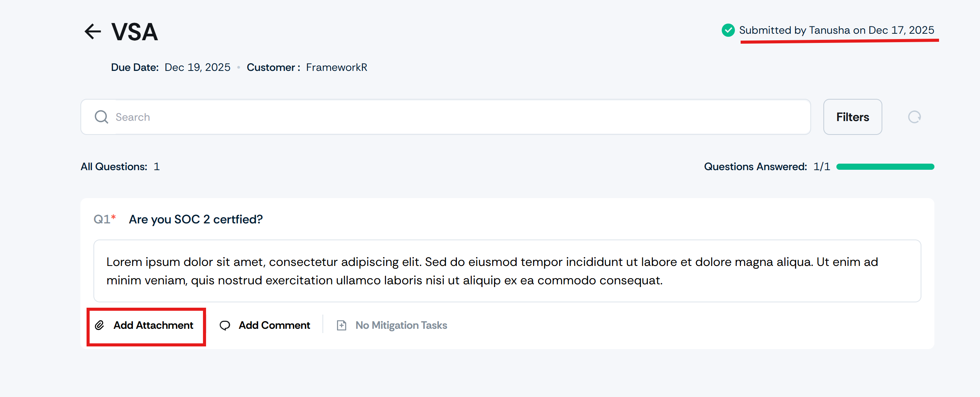Click the green questions answered progress bar

coord(885,167)
